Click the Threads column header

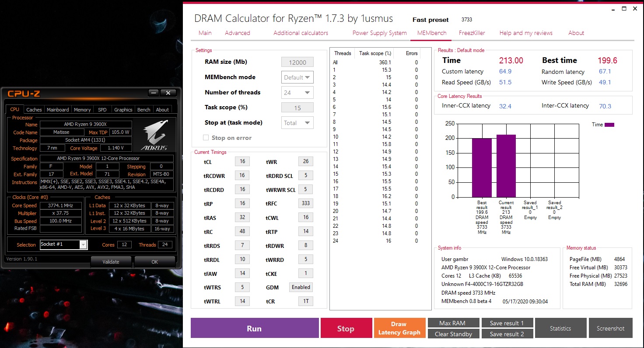(x=343, y=53)
